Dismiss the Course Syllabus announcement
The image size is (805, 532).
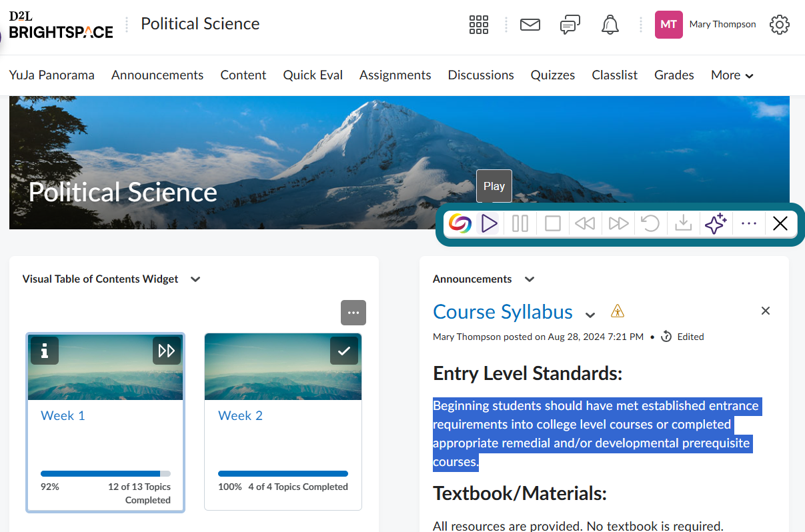[x=766, y=311]
